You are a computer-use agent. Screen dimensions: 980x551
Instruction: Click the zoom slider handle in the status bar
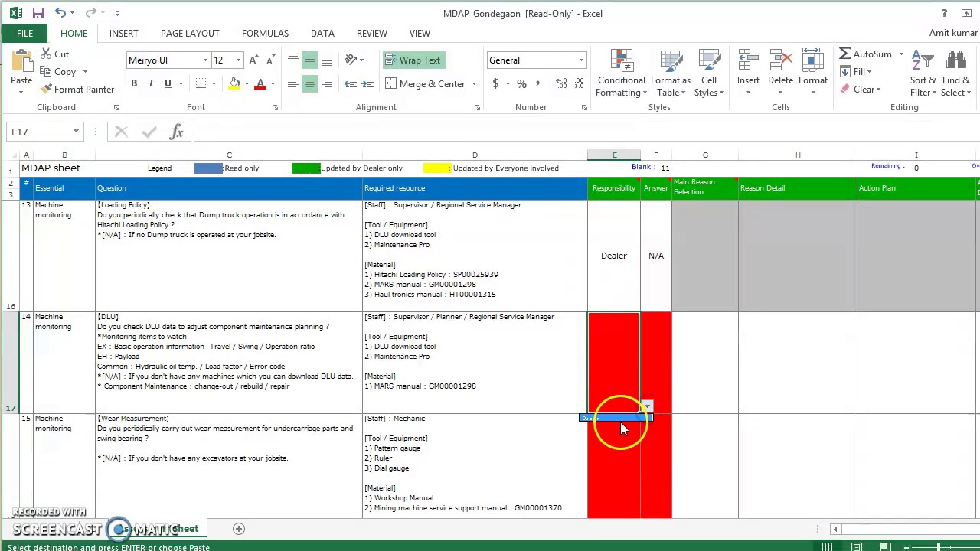[939, 547]
